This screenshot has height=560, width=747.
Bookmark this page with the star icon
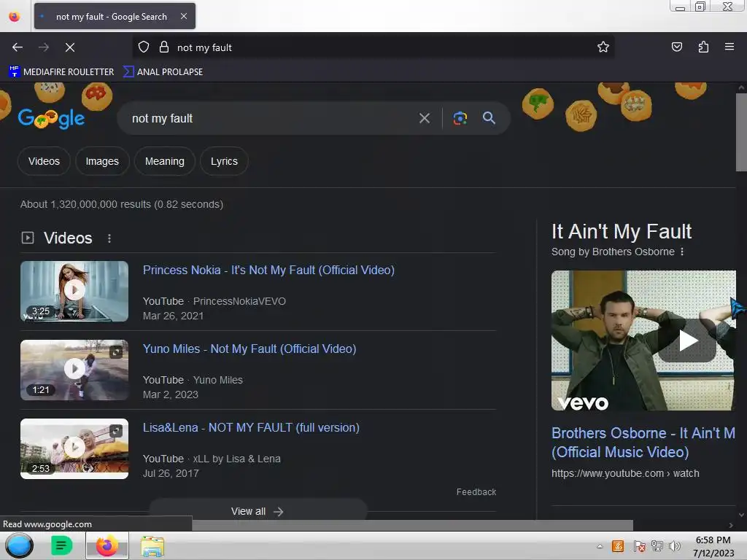[603, 47]
